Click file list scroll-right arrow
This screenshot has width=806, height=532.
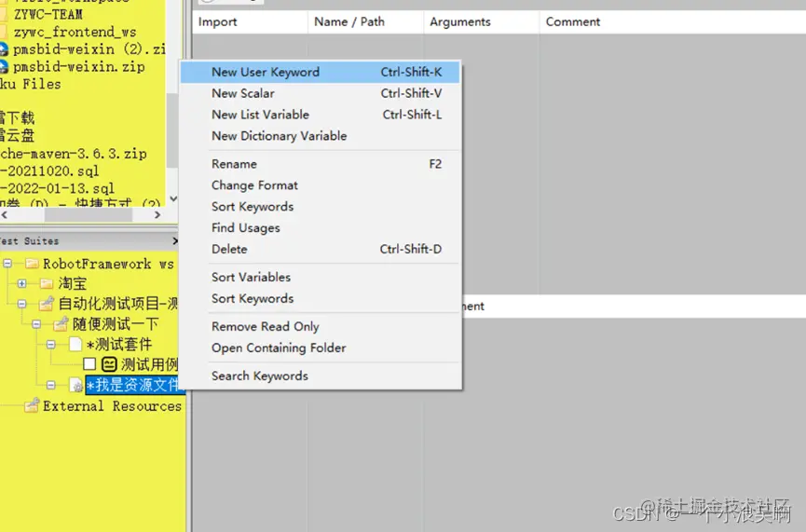[x=157, y=215]
